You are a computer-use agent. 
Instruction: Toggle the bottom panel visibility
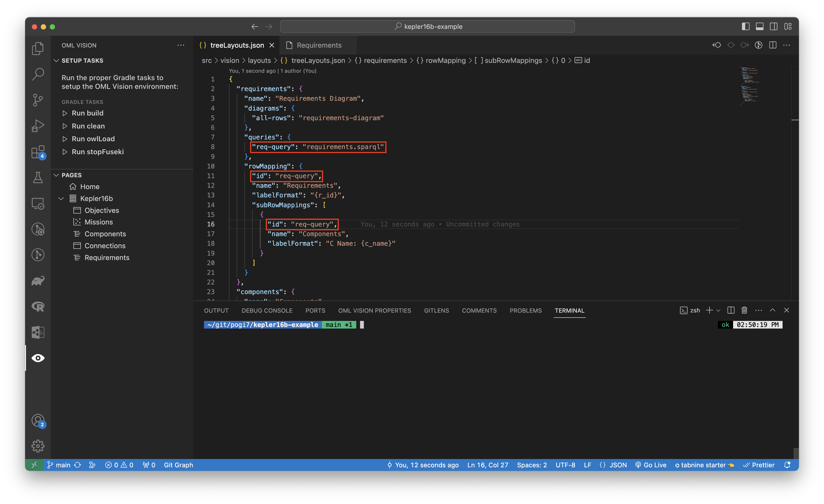[760, 26]
